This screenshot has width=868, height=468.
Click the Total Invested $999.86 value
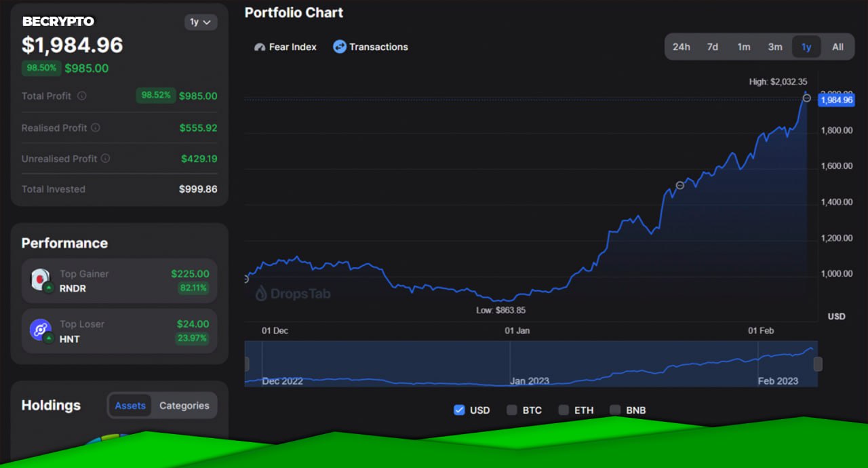point(198,189)
